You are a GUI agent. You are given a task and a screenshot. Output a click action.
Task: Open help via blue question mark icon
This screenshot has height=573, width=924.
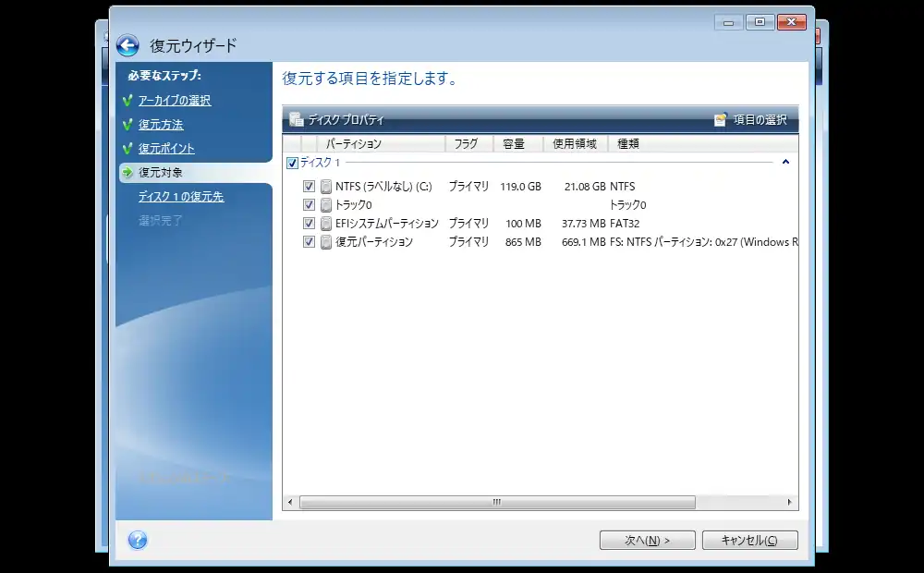138,541
